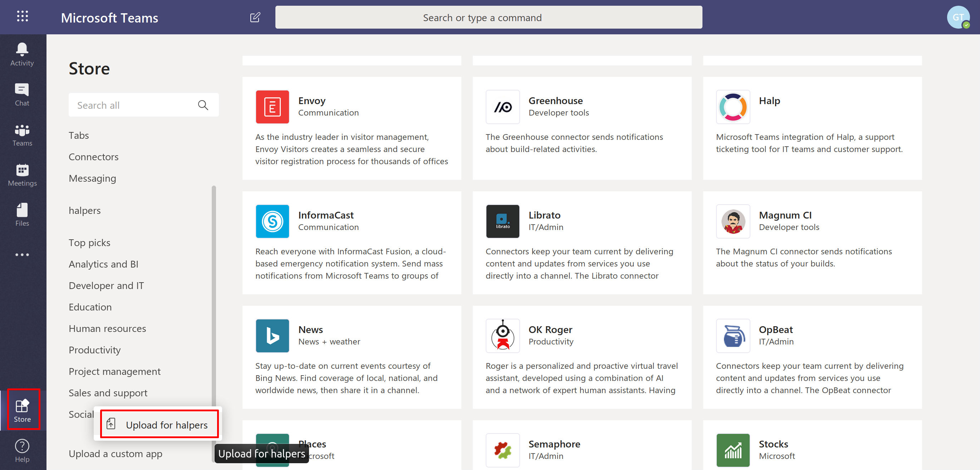The image size is (980, 470).
Task: Click the OK Roger robot icon
Action: (503, 336)
